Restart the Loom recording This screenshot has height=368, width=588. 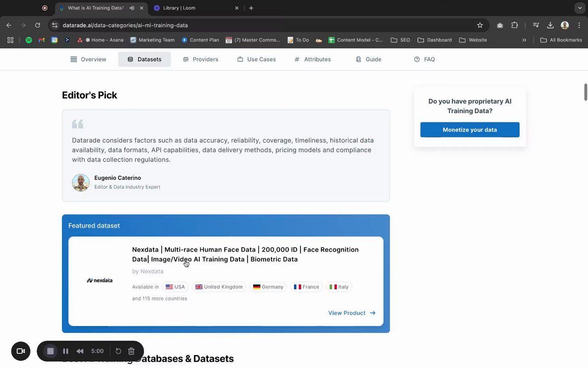(118, 351)
